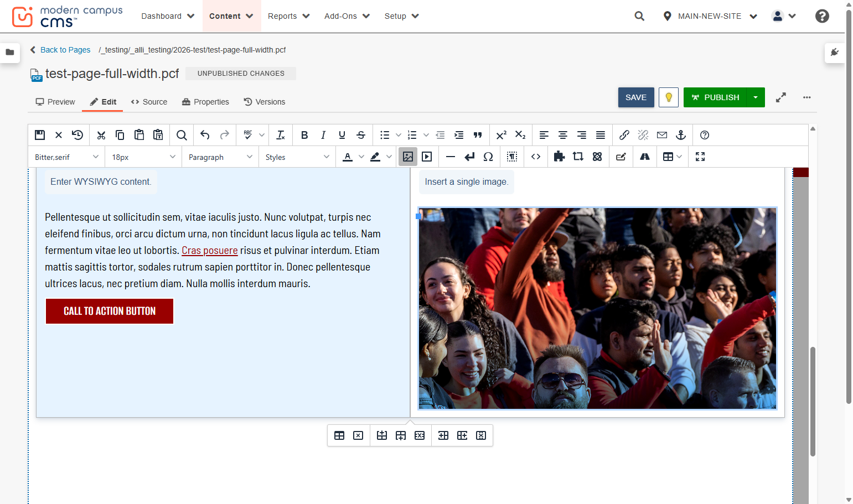Viewport: 853px width, 504px height.
Task: Click the Call To Action Button
Action: [110, 311]
